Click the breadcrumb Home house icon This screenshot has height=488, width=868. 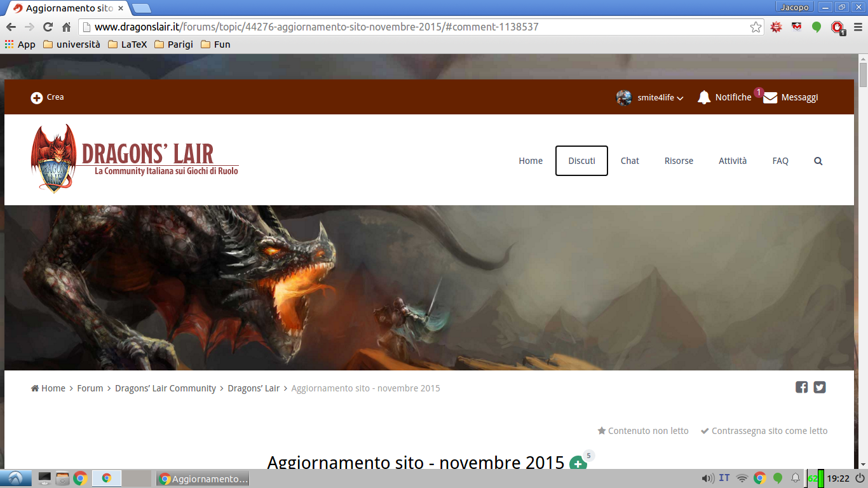click(x=35, y=388)
